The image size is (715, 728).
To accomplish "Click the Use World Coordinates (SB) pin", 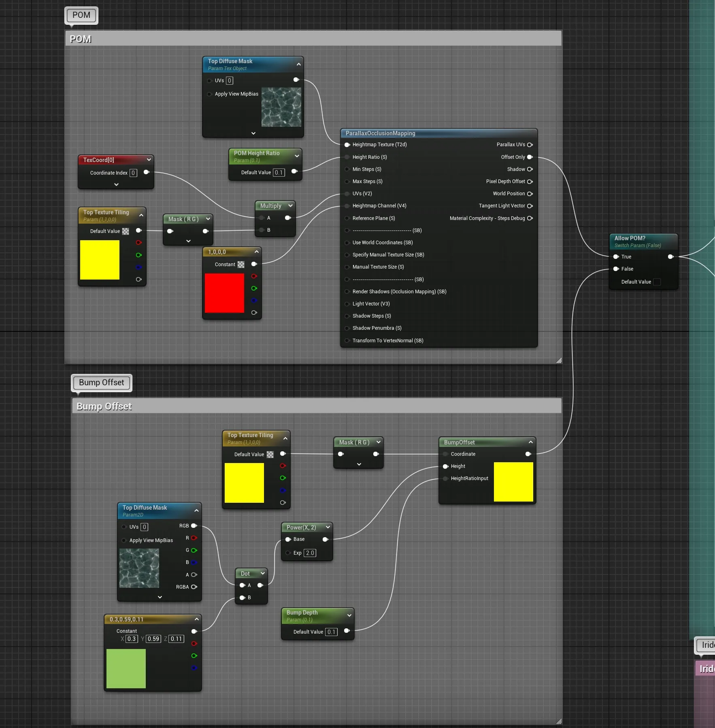I will tap(347, 243).
